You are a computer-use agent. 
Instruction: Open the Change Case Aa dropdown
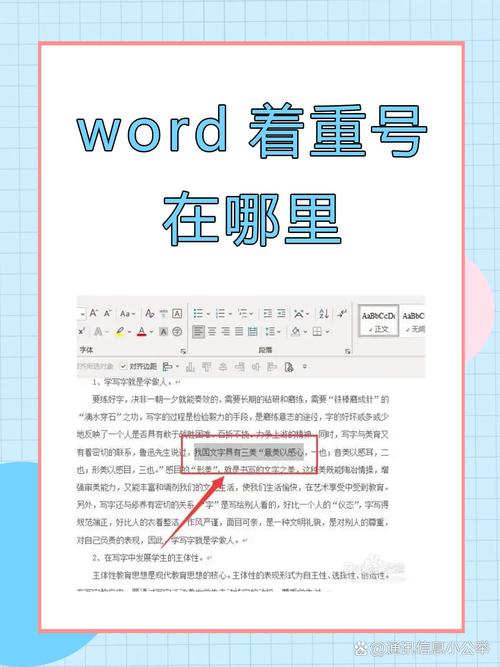point(127,314)
